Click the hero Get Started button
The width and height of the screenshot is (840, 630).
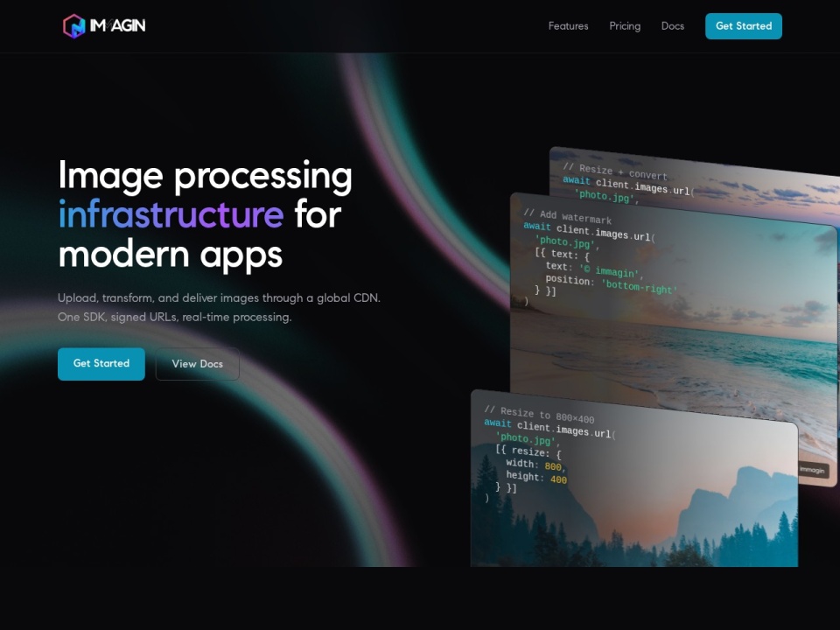(101, 364)
